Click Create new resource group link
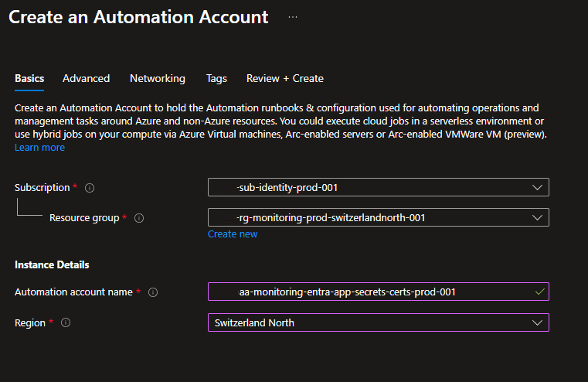 click(x=233, y=234)
